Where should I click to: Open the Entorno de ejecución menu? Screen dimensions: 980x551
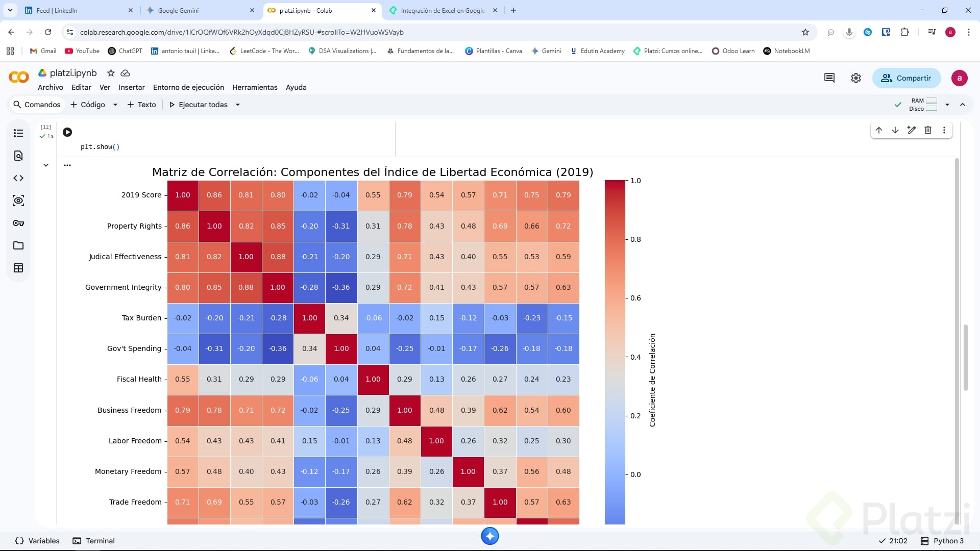tap(188, 87)
